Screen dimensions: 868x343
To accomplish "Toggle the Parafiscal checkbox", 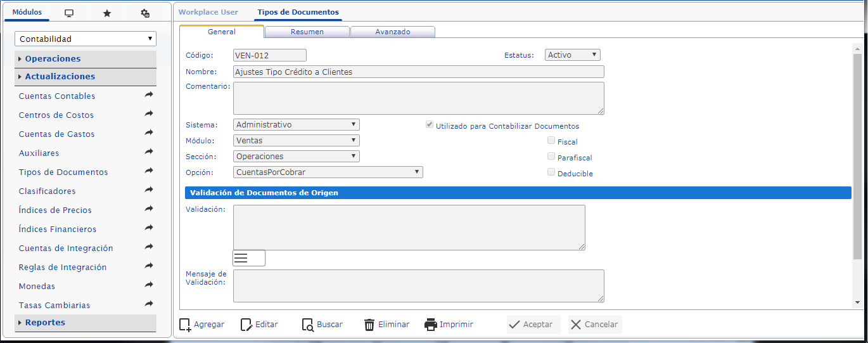I will point(551,156).
